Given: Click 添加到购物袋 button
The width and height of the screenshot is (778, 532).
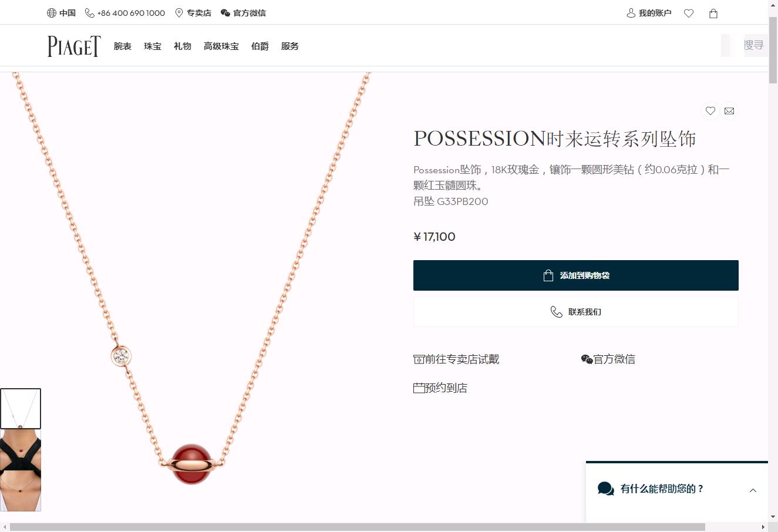Looking at the screenshot, I should pyautogui.click(x=575, y=275).
